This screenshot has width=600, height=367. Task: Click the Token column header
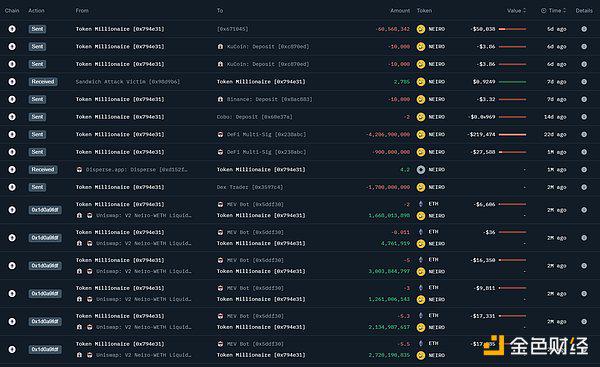coord(424,11)
